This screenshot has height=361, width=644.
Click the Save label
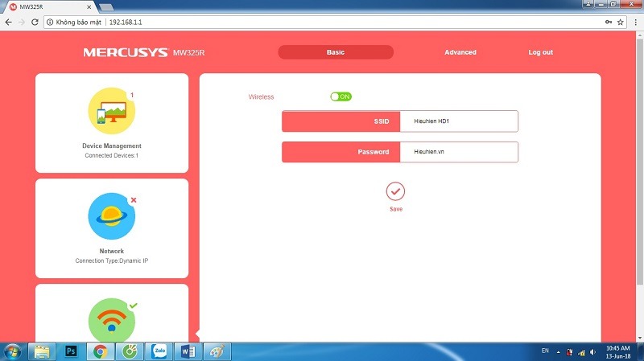[396, 209]
